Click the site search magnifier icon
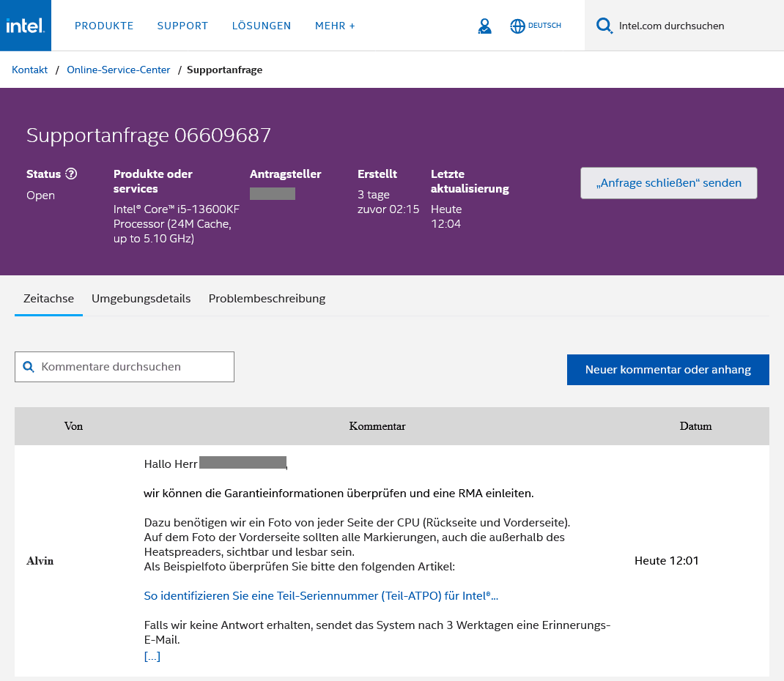This screenshot has height=681, width=784. point(604,26)
